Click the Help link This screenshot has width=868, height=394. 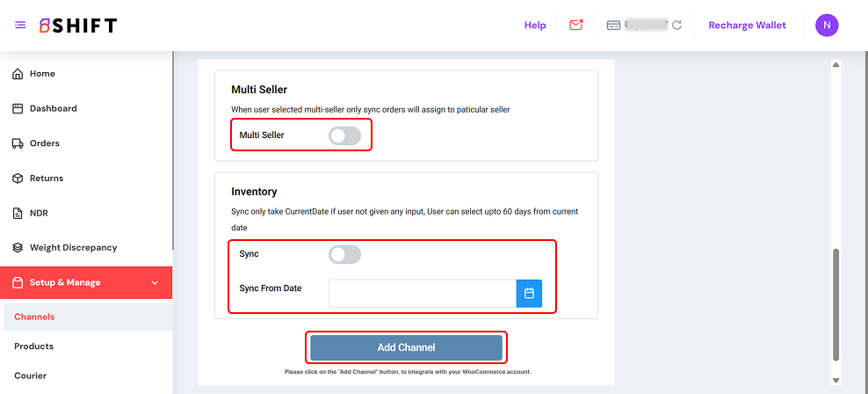click(x=535, y=26)
